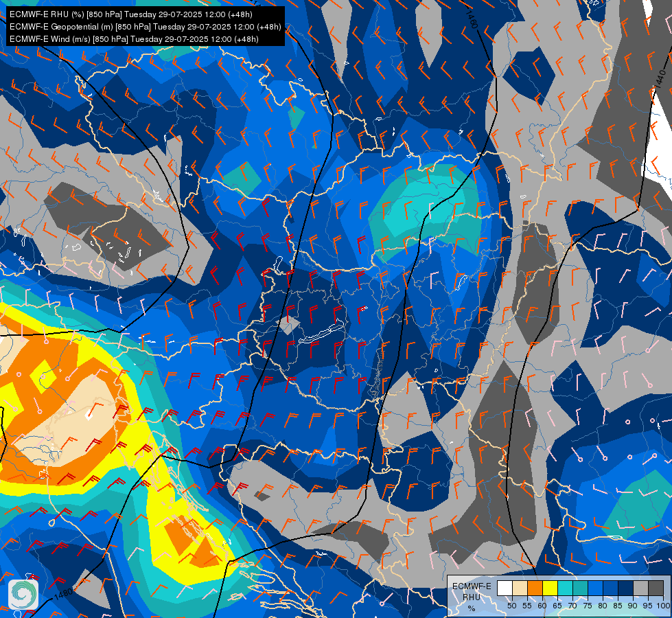
Task: Click the 1460 geopotential contour label
Action: tap(471, 19)
